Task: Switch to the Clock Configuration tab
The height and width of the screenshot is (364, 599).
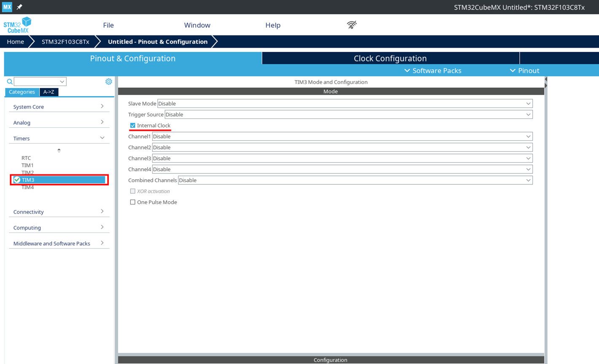Action: coord(390,58)
